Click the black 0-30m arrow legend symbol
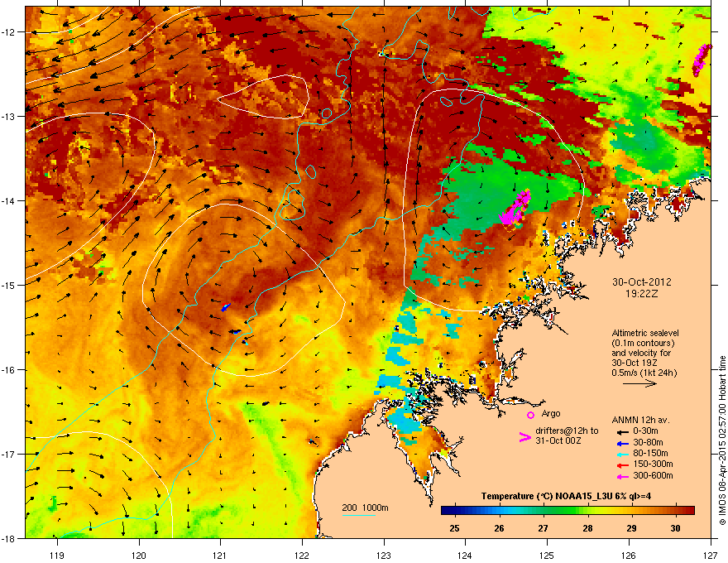 point(621,431)
